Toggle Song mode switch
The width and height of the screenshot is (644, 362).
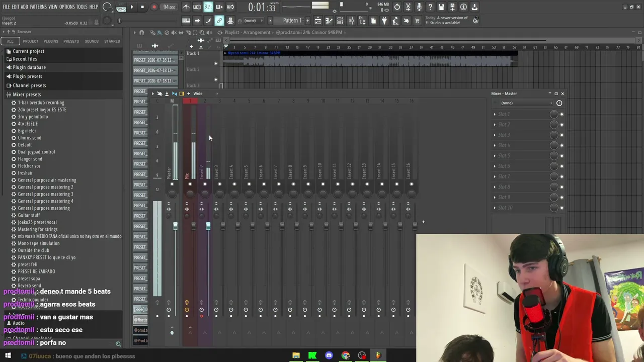coord(121,7)
